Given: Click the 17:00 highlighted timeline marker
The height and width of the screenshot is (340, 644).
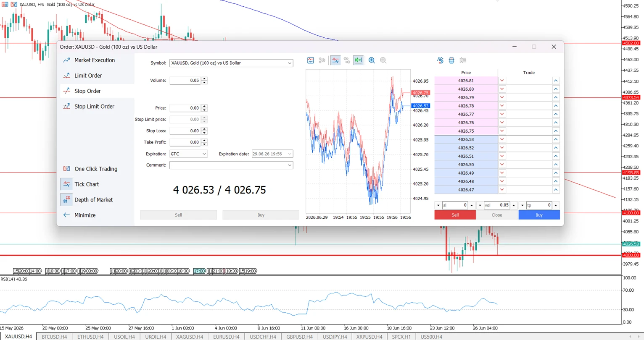Looking at the screenshot, I should click(x=199, y=271).
